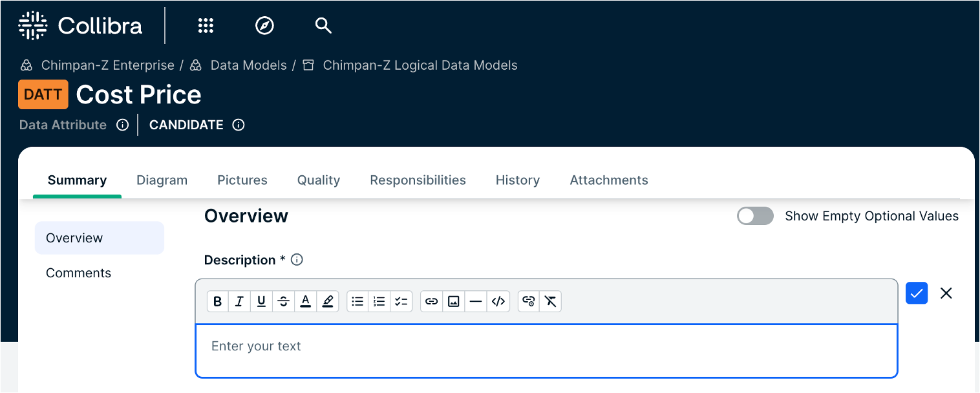Confirm description with blue checkmark button
Image resolution: width=980 pixels, height=393 pixels.
917,293
